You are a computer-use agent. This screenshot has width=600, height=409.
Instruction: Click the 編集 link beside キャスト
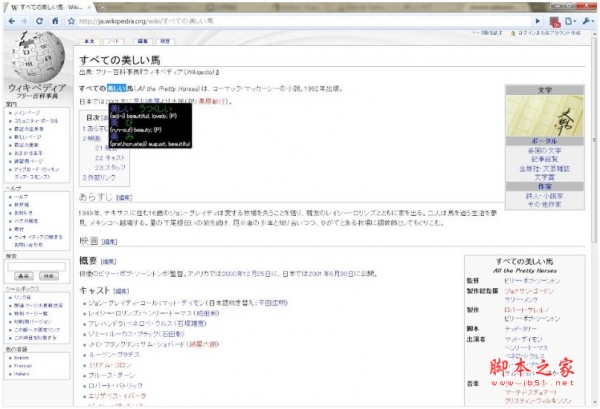click(x=121, y=291)
